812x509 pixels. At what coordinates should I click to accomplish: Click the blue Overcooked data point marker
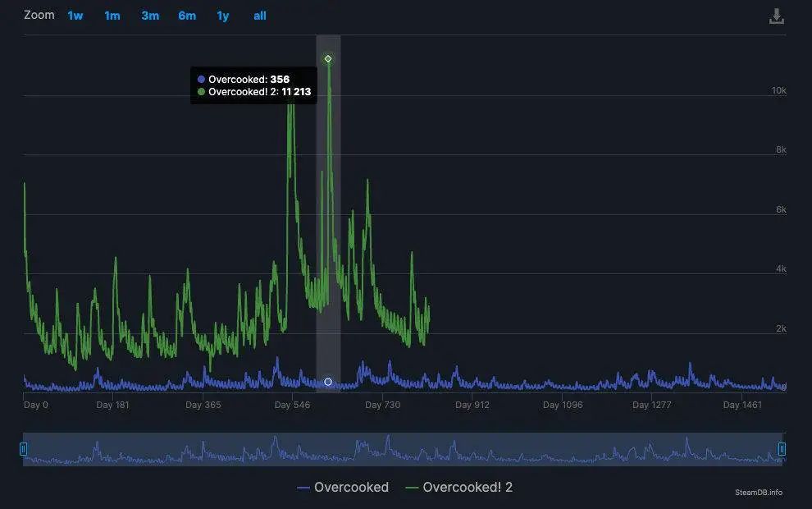click(x=328, y=382)
